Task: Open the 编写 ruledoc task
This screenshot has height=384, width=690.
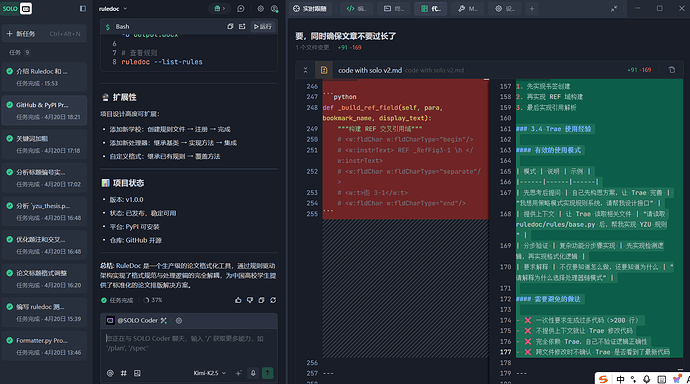Action: pyautogui.click(x=44, y=312)
